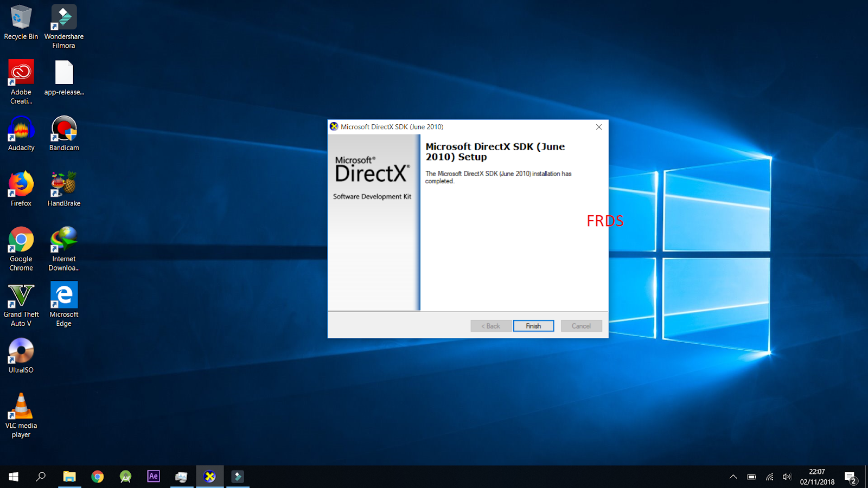The image size is (868, 488).
Task: Click the dialog title bar text
Action: point(392,127)
